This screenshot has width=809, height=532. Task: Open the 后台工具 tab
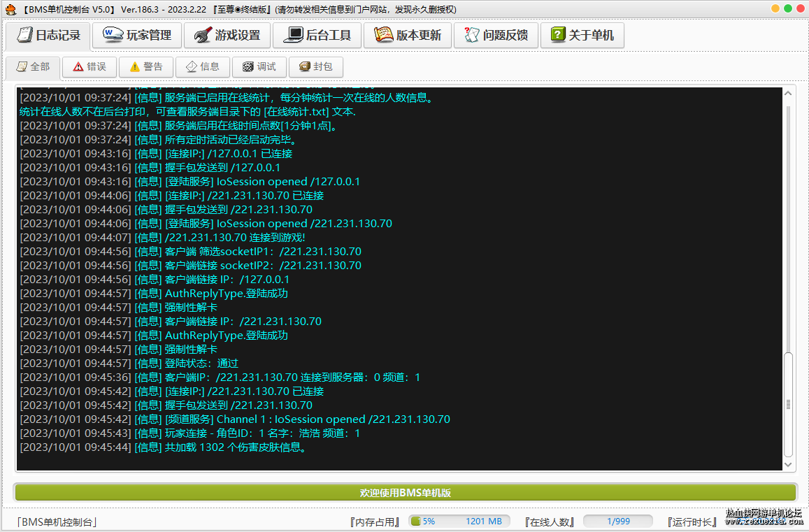(317, 35)
